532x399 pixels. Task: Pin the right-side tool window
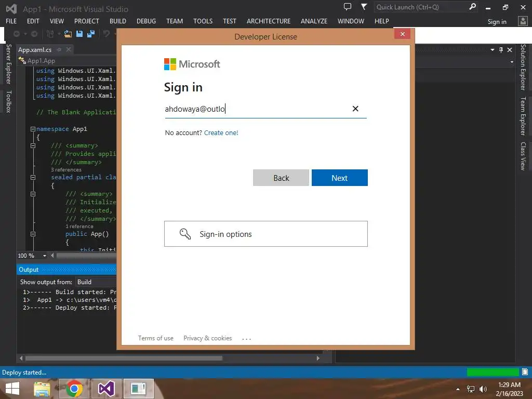click(501, 50)
